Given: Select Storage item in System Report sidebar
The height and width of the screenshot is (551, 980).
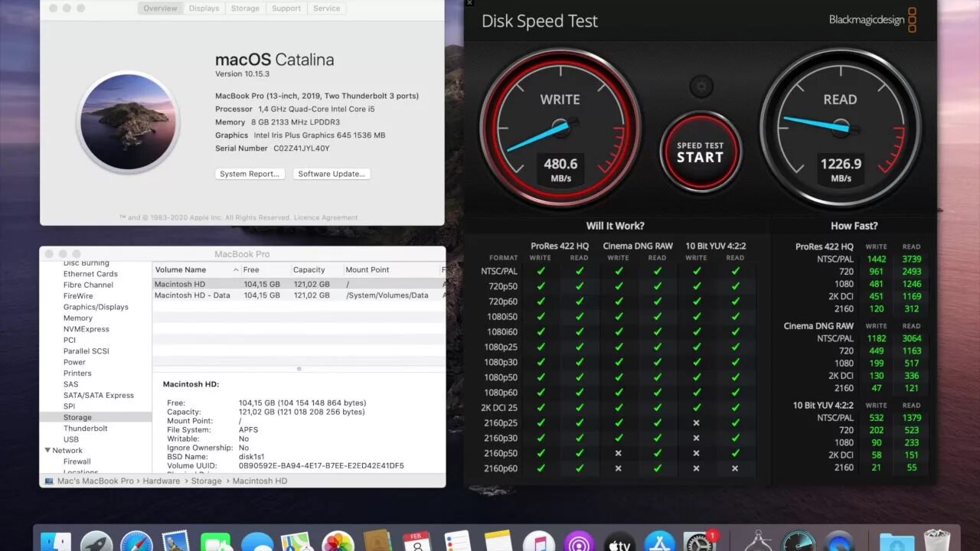Looking at the screenshot, I should coord(96,418).
